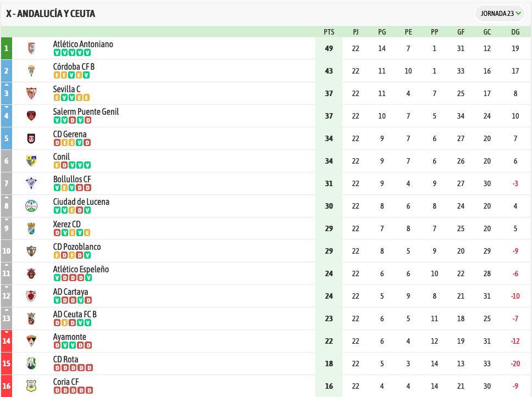Click the Conil team shield icon
The image size is (532, 397).
(x=31, y=161)
